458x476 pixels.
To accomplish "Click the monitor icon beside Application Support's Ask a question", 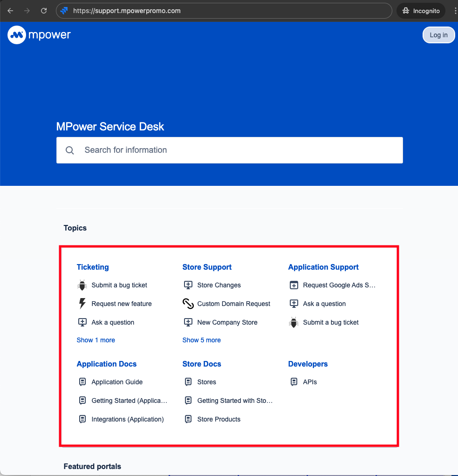I will [x=294, y=304].
